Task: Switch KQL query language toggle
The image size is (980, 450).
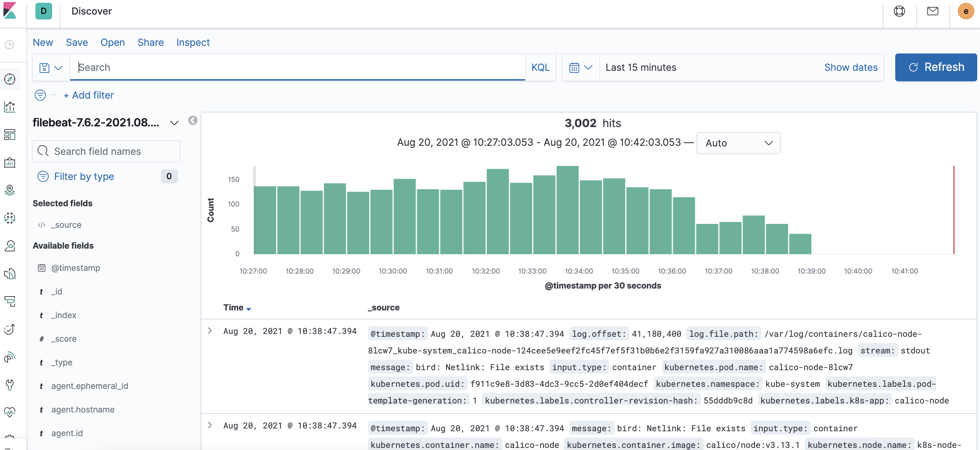Action: [x=540, y=67]
